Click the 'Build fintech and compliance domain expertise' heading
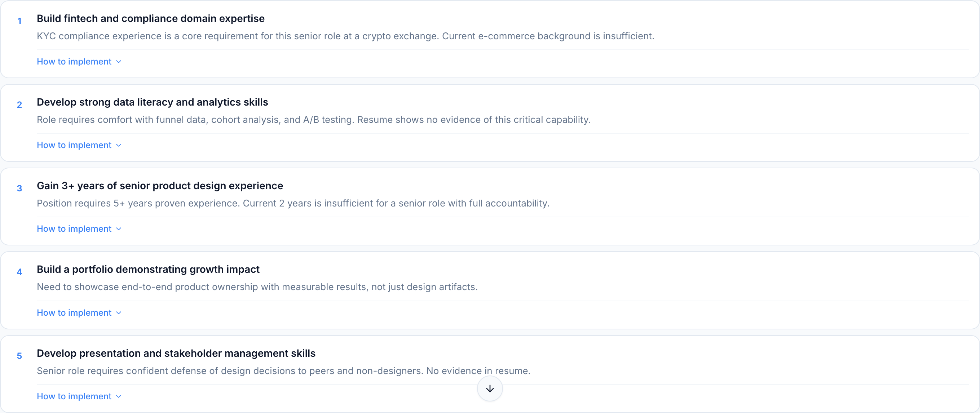This screenshot has height=413, width=980. point(151,19)
